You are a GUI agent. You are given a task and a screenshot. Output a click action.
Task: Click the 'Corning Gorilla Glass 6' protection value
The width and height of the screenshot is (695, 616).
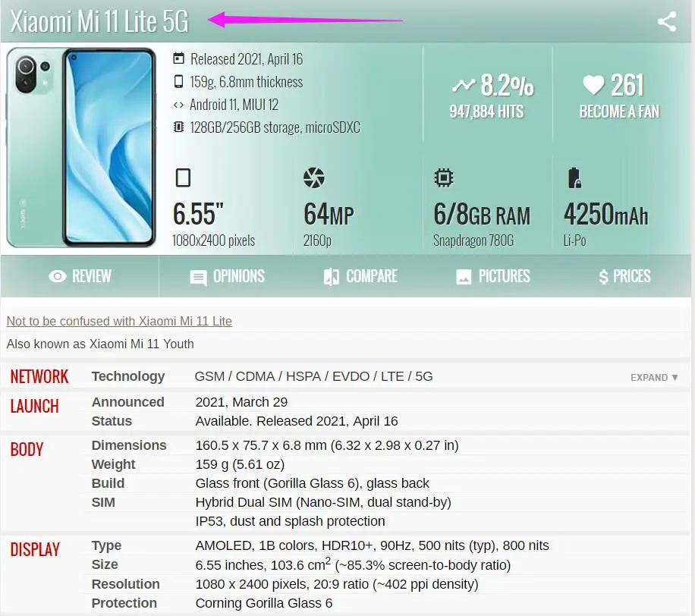(264, 603)
